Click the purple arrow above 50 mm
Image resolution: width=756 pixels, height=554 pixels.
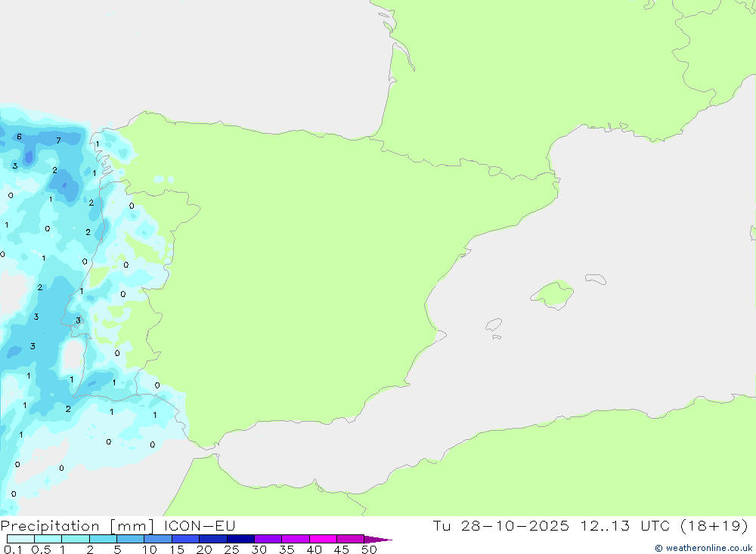coord(377,540)
